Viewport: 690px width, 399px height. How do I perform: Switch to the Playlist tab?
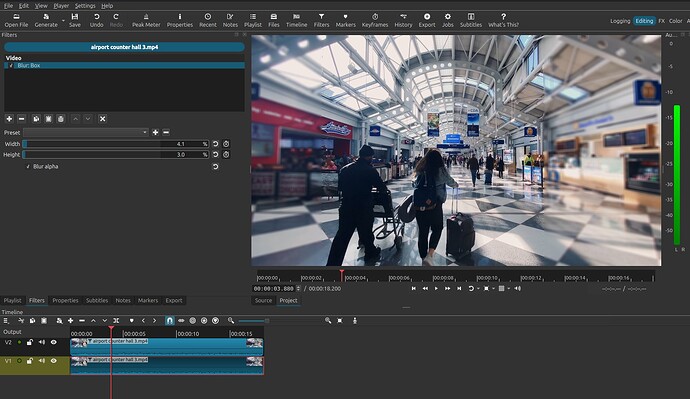point(12,300)
